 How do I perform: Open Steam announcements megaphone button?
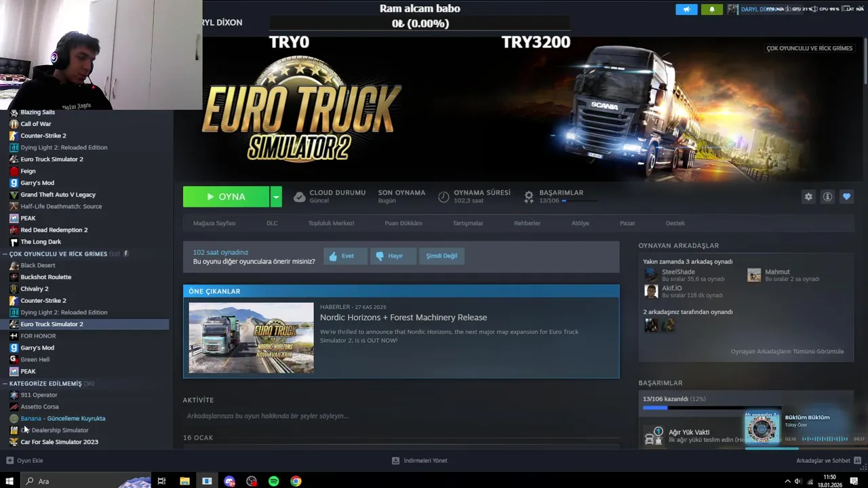tap(686, 9)
